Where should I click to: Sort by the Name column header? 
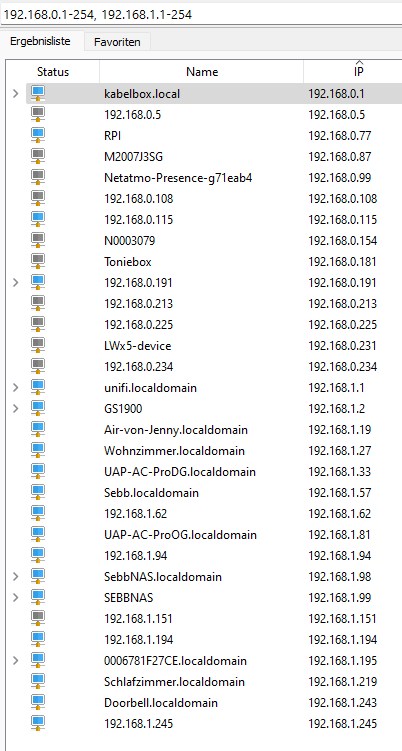pyautogui.click(x=202, y=72)
